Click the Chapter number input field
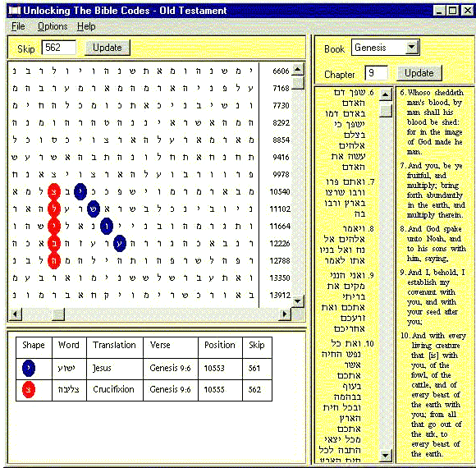The width and height of the screenshot is (476, 468). click(376, 73)
